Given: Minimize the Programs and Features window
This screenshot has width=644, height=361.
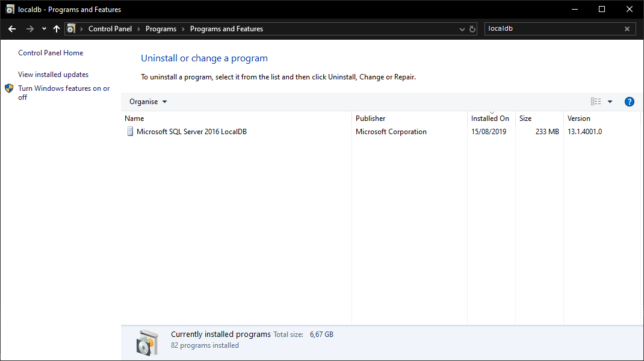Looking at the screenshot, I should pyautogui.click(x=575, y=9).
